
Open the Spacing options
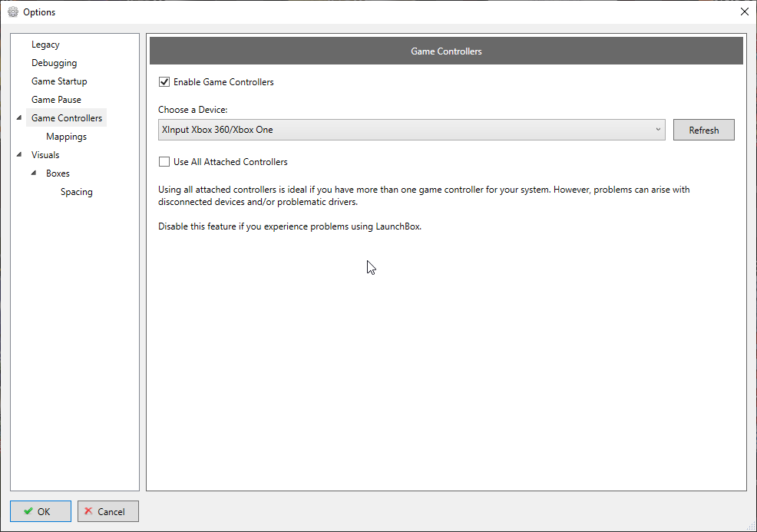coord(77,192)
